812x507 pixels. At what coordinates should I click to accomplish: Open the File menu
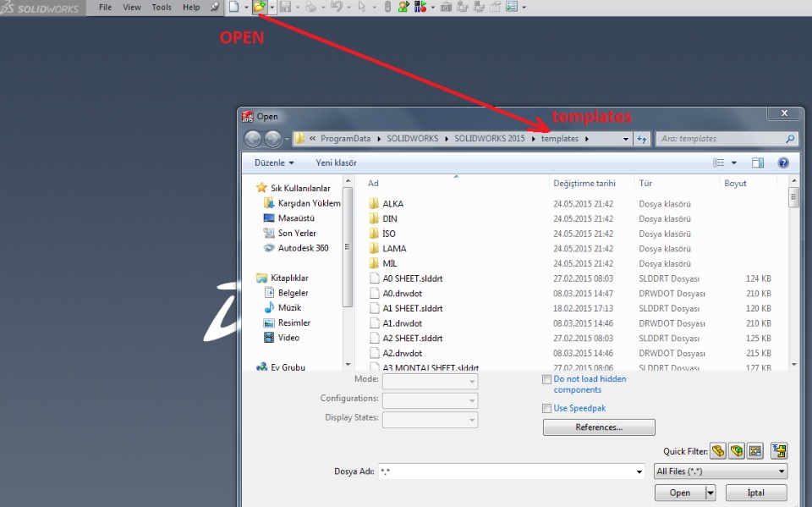tap(105, 8)
